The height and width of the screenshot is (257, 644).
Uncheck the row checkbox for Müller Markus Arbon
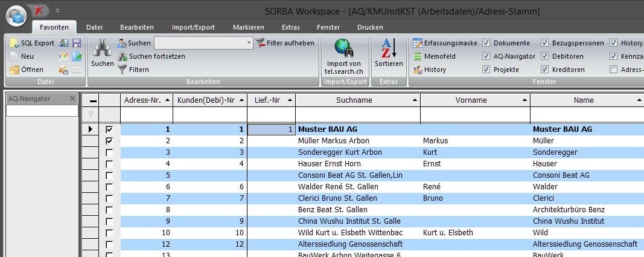coord(109,141)
